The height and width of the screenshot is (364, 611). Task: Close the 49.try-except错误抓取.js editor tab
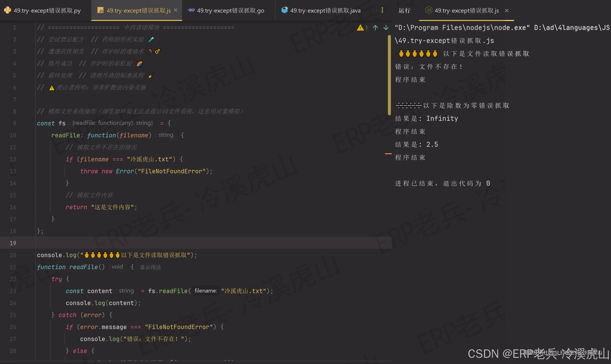point(176,10)
